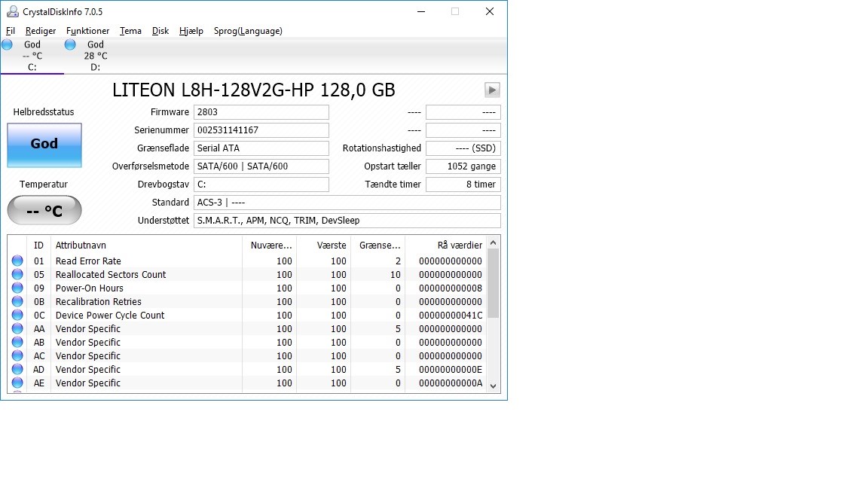This screenshot has height=488, width=868.
Task: Open the Funktioner menu
Action: point(87,31)
